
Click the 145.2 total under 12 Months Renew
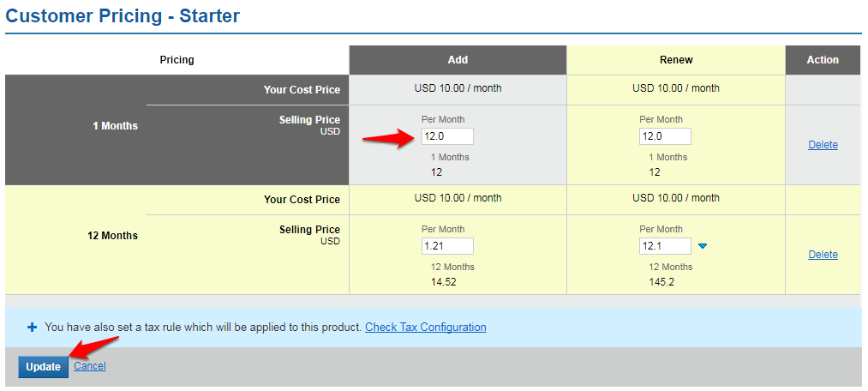661,282
